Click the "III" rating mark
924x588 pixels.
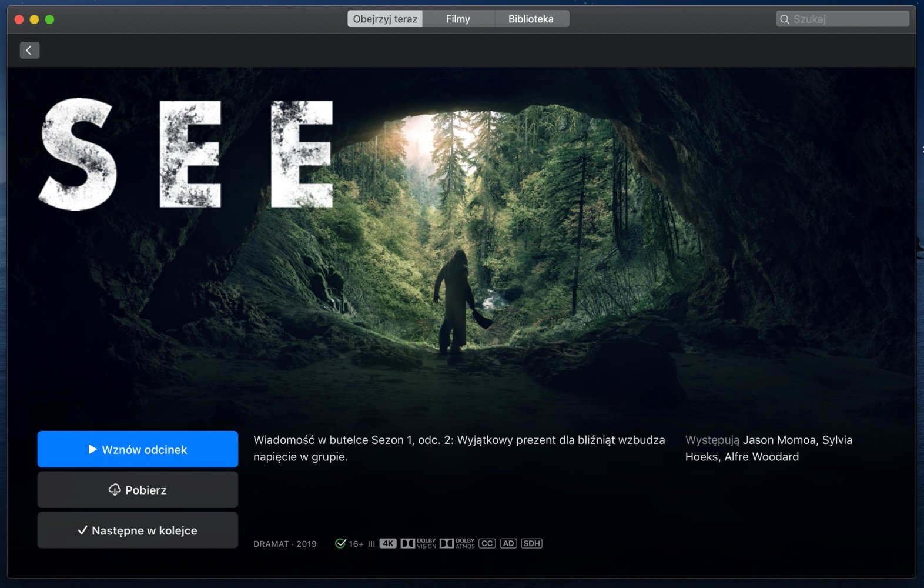(371, 544)
